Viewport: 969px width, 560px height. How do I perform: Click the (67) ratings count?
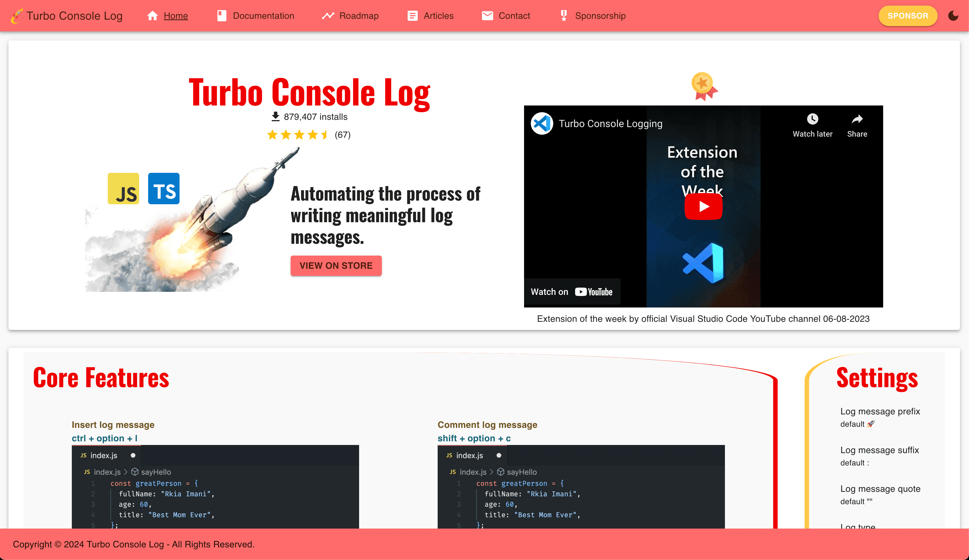(x=343, y=135)
